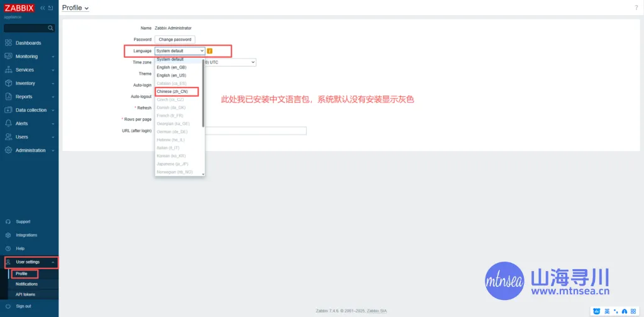Open the Zabbix SIA footer link
The height and width of the screenshot is (317, 644).
[377, 311]
